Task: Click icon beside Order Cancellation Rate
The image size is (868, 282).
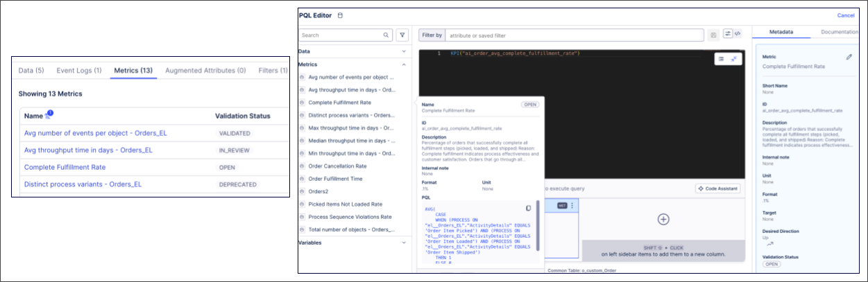Action: point(303,166)
